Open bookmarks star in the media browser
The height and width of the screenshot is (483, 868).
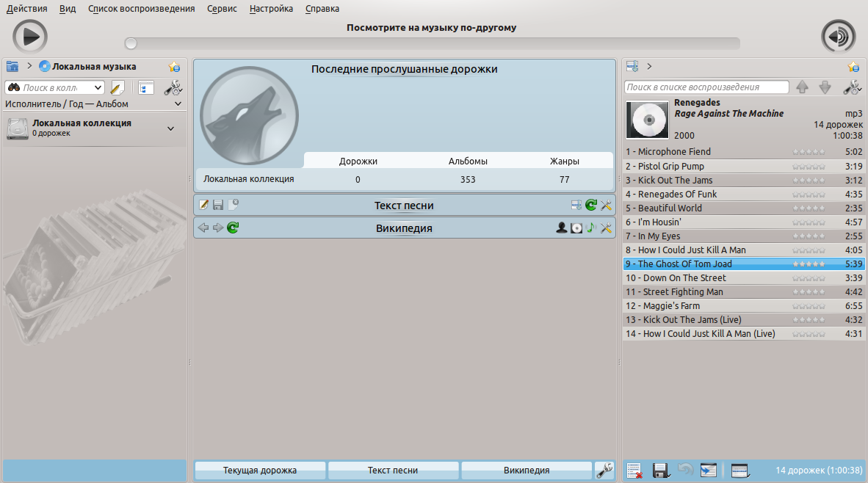[174, 67]
